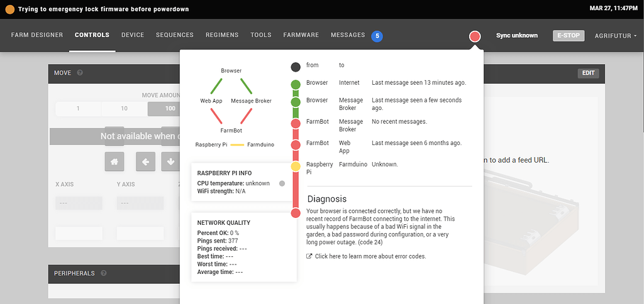Click the green Browser to Message Broker status dot

[296, 102]
